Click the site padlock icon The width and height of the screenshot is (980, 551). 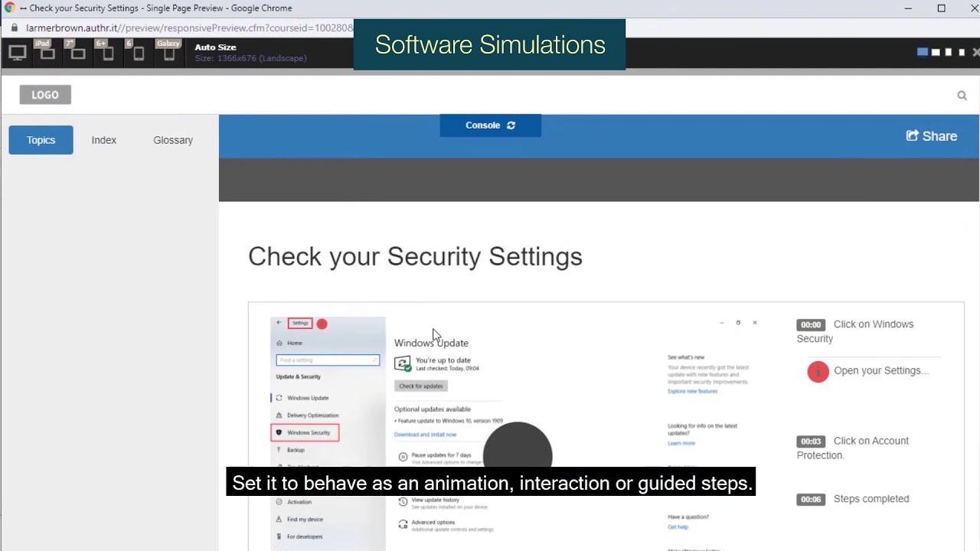pos(14,28)
